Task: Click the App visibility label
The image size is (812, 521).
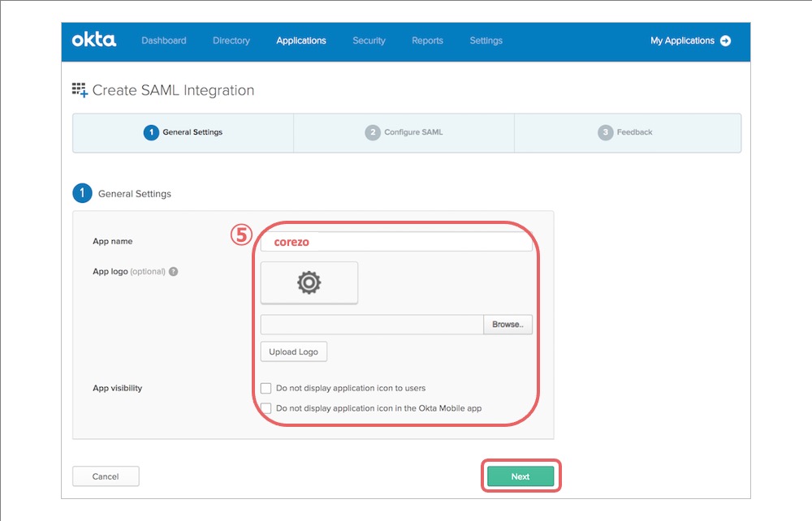Action: point(117,388)
